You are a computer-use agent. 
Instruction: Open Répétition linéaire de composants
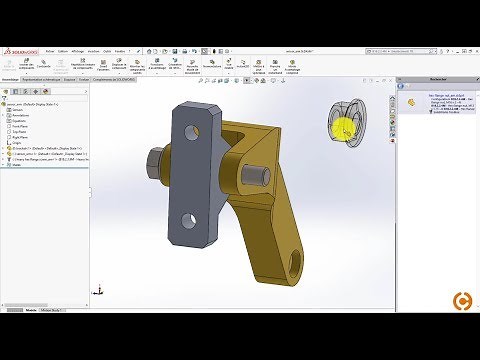[x=83, y=64]
